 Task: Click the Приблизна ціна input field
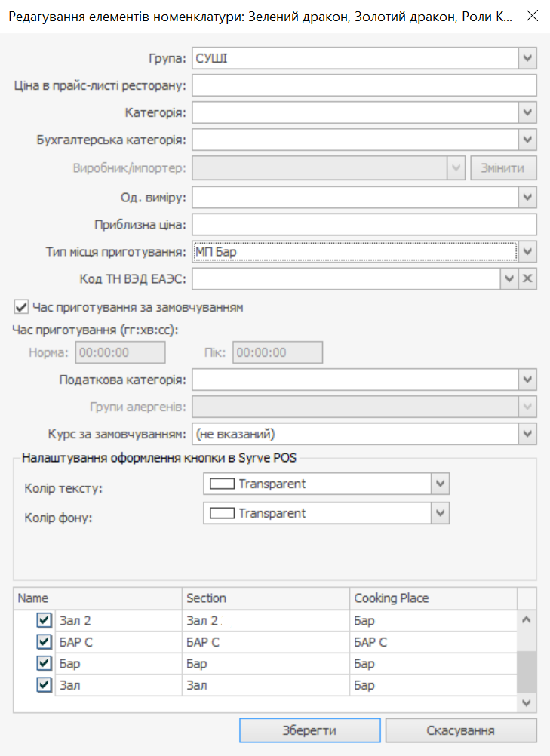364,225
